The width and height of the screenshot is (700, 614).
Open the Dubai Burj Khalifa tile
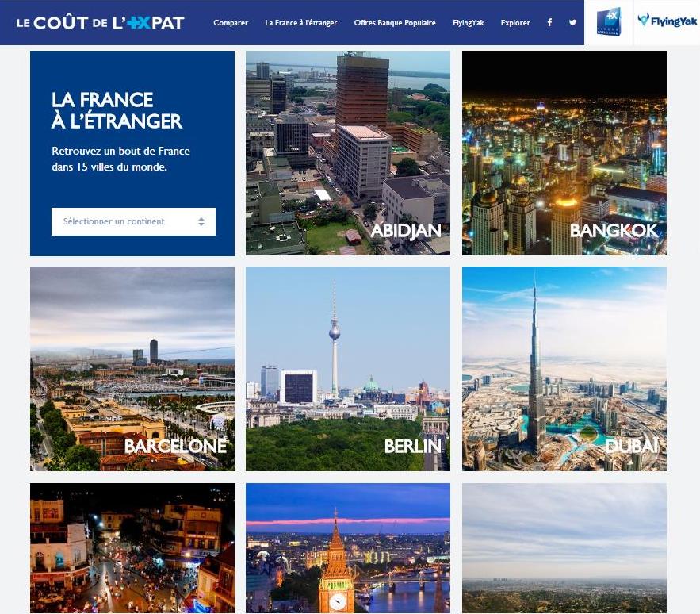[564, 369]
